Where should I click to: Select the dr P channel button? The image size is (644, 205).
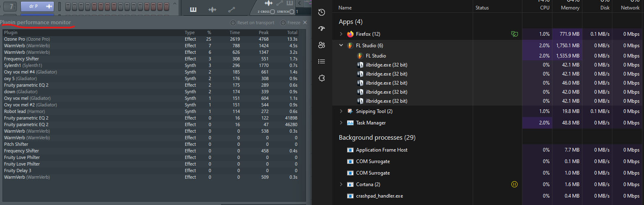pos(37,7)
